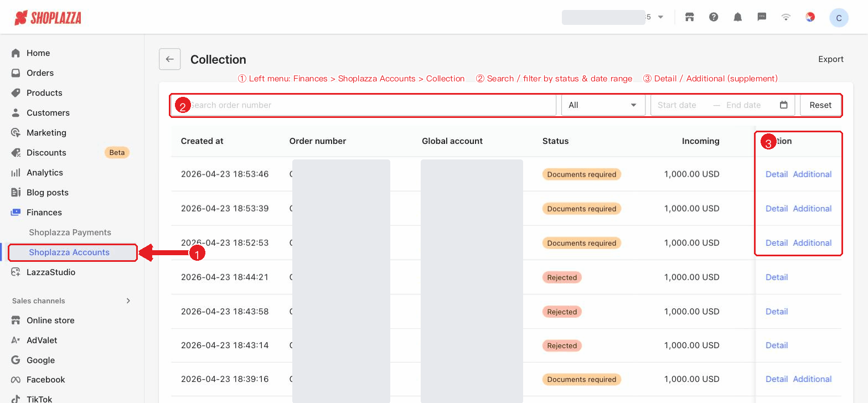868x403 pixels.
Task: Open Detail for the 18:44:21 rejected order
Action: click(x=777, y=277)
